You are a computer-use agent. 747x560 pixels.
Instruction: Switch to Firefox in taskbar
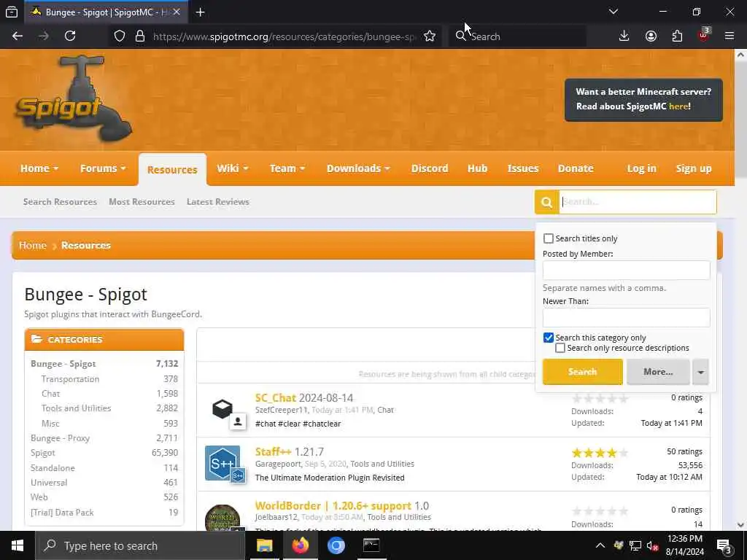click(x=300, y=545)
